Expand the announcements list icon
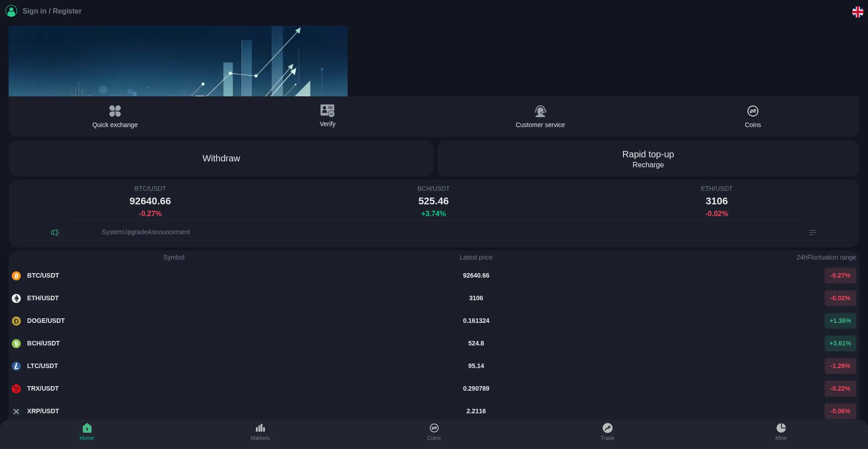 pyautogui.click(x=812, y=232)
